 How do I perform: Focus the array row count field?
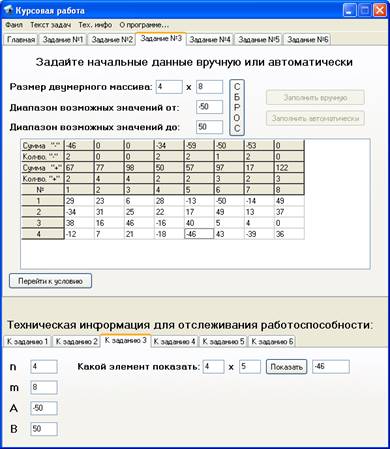pyautogui.click(x=169, y=87)
